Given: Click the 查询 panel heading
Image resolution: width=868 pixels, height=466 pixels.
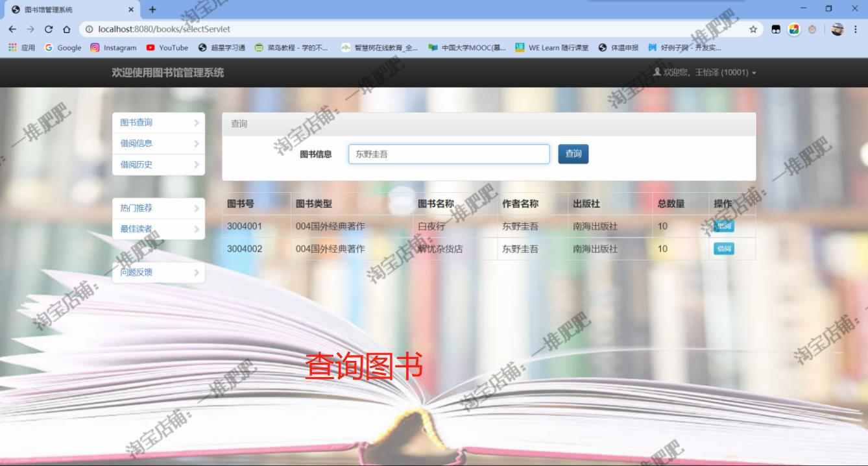Looking at the screenshot, I should point(489,124).
